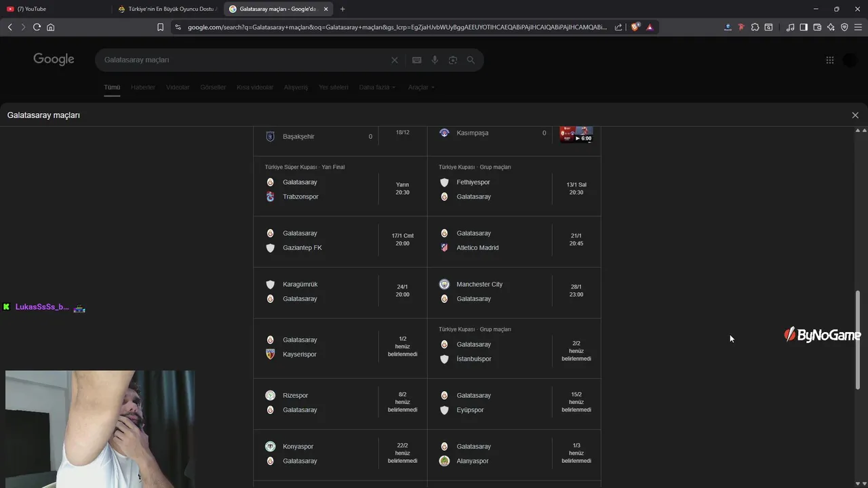Switch to the Kısa videolar tab
The image size is (868, 488).
tap(255, 87)
